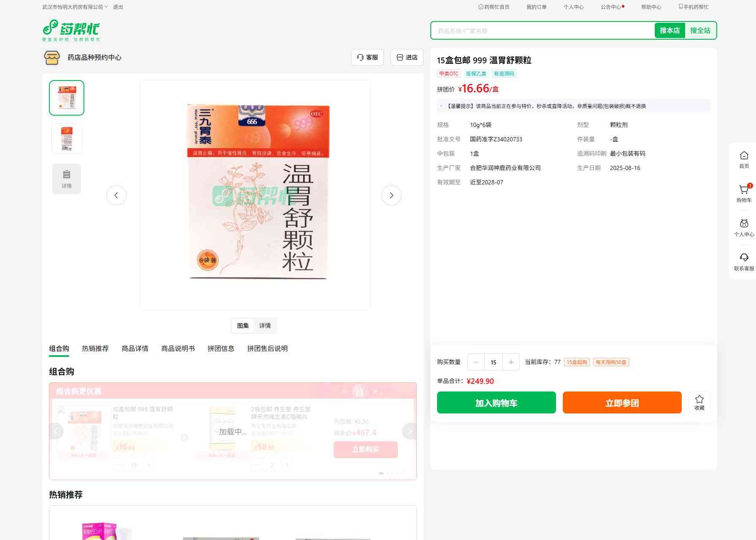This screenshot has height=540, width=756.
Task: Switch to the 商品说明书 tab
Action: pyautogui.click(x=178, y=348)
